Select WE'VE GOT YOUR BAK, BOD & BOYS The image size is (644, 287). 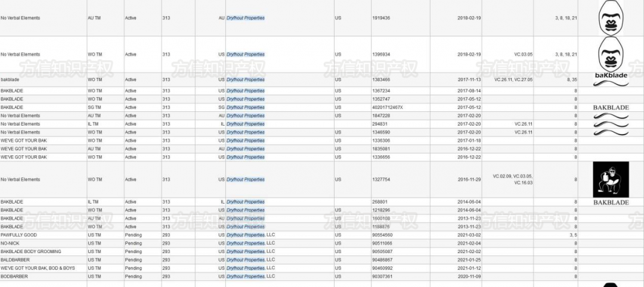38,268
